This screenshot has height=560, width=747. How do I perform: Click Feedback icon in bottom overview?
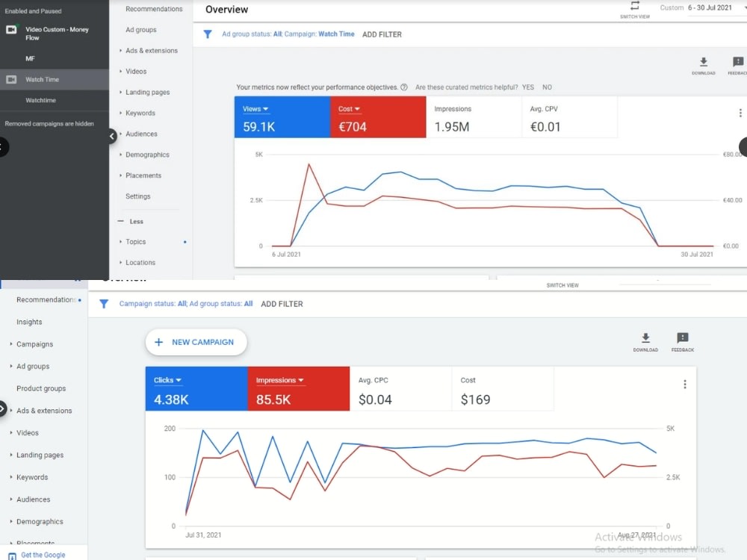point(683,338)
